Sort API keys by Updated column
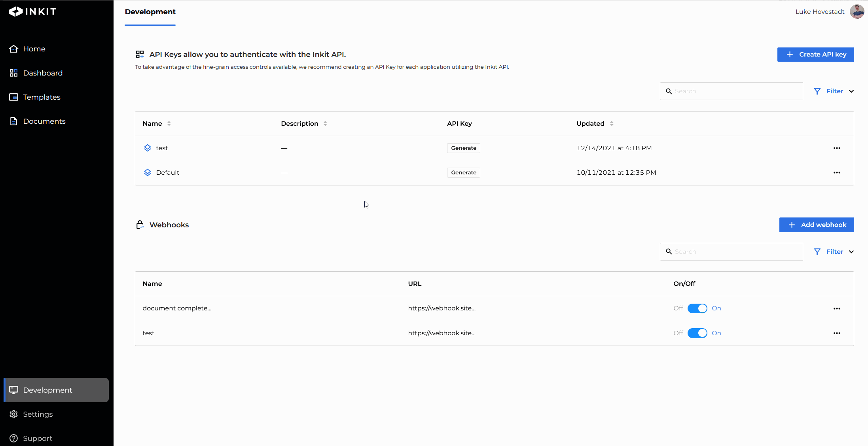Image resolution: width=868 pixels, height=446 pixels. click(x=612, y=124)
